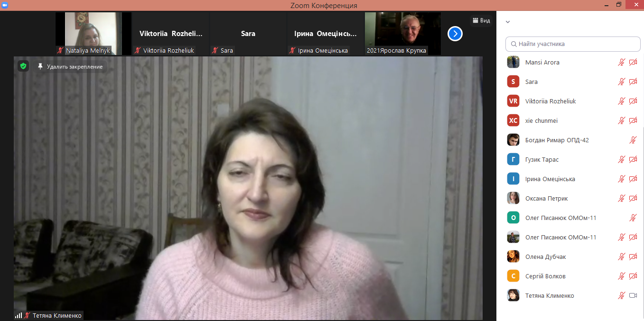
Task: Select Гузик Тарас participant name
Action: coord(542,159)
